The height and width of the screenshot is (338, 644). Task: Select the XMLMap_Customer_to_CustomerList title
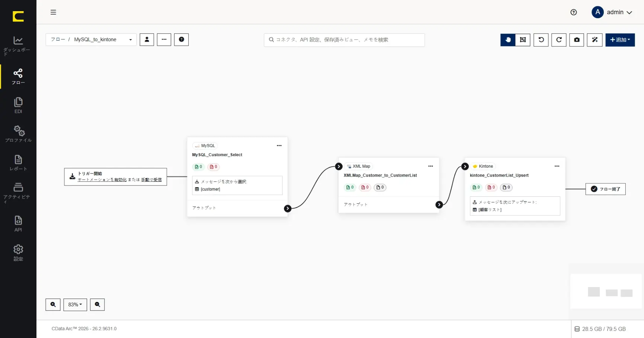point(380,176)
